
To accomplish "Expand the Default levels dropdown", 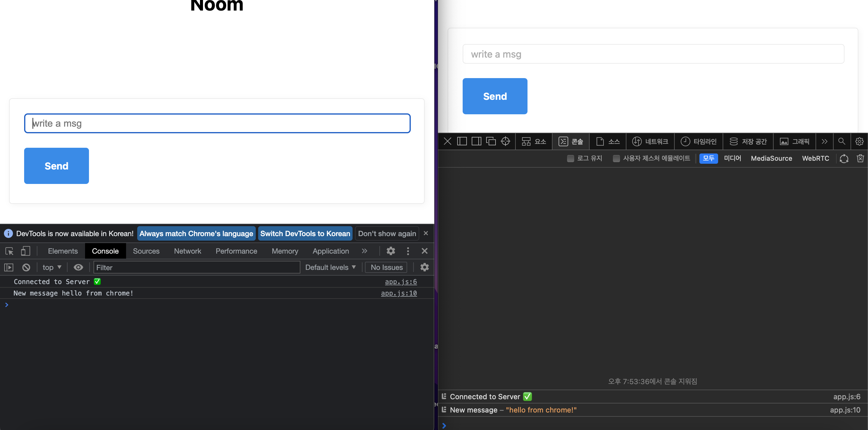I will (330, 267).
